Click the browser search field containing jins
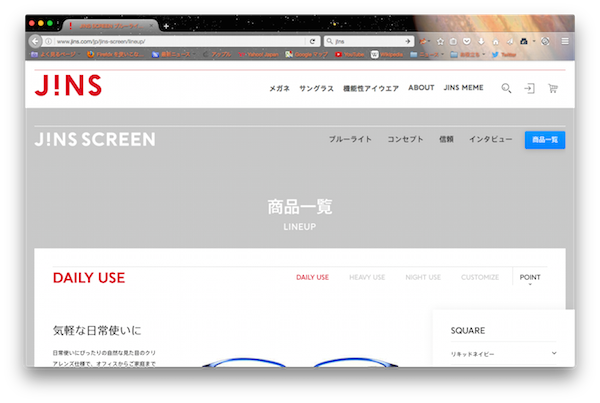Image resolution: width=600 pixels, height=403 pixels. pos(369,41)
